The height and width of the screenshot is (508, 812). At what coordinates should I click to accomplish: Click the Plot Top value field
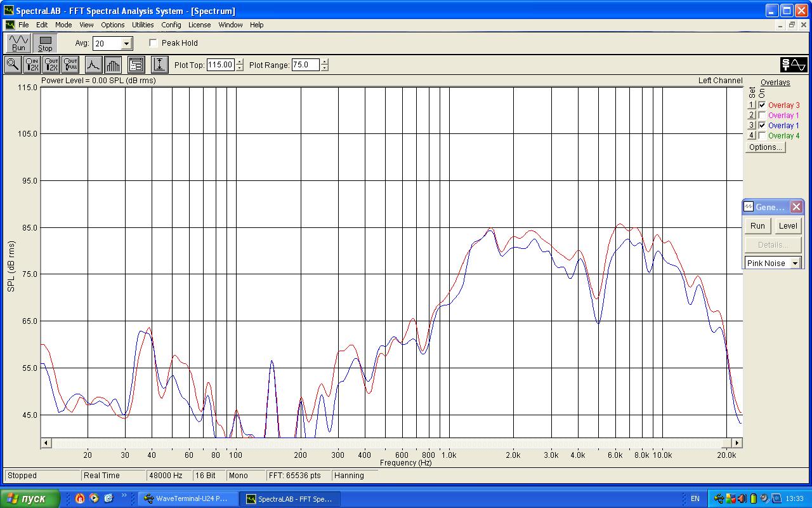pyautogui.click(x=221, y=65)
